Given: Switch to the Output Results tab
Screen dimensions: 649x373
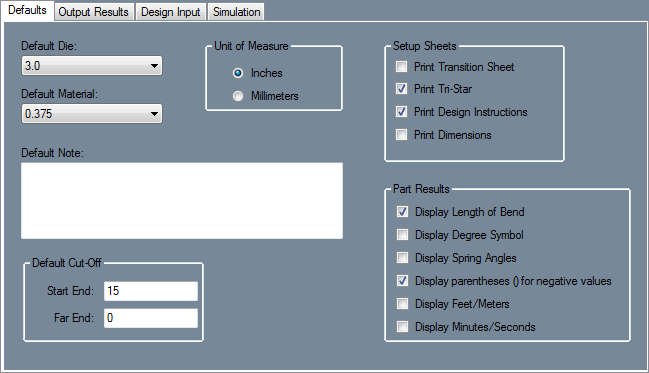Looking at the screenshot, I should (94, 12).
